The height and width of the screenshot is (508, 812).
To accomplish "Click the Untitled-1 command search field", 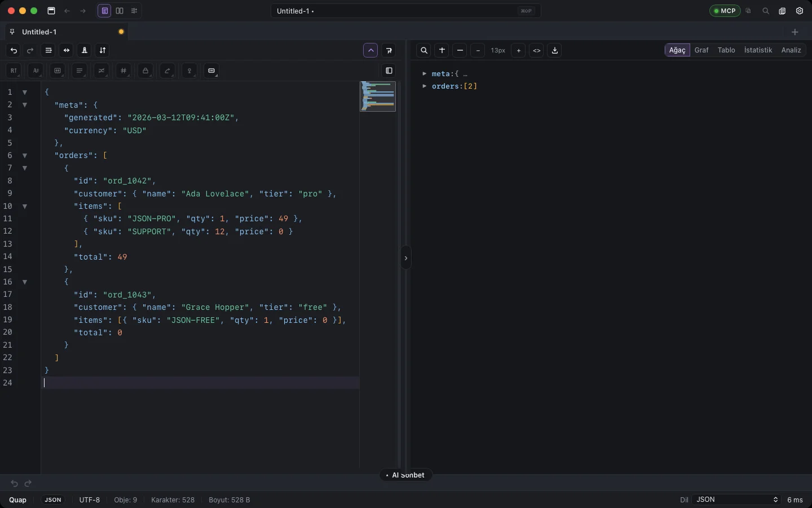I will 406,11.
